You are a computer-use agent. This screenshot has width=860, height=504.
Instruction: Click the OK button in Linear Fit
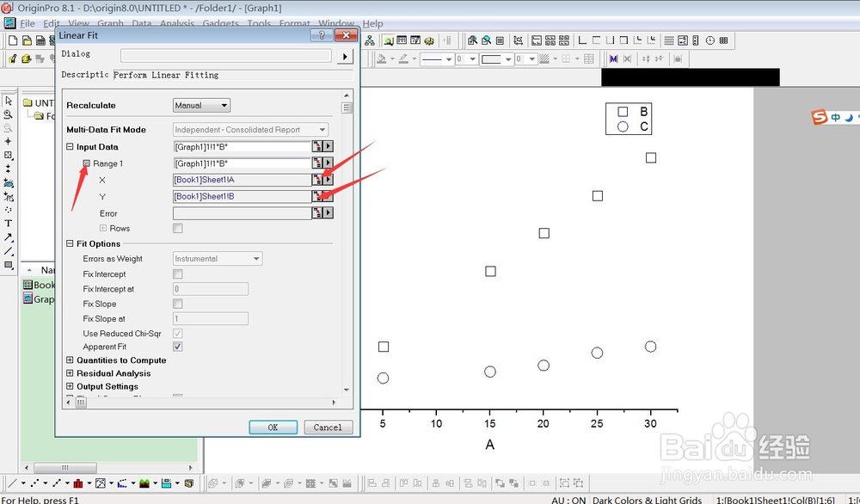pyautogui.click(x=273, y=427)
